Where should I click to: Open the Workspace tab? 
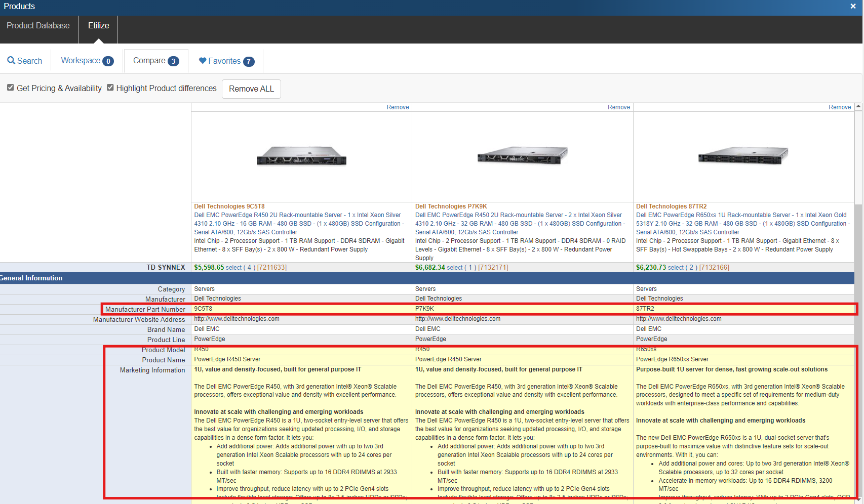81,61
